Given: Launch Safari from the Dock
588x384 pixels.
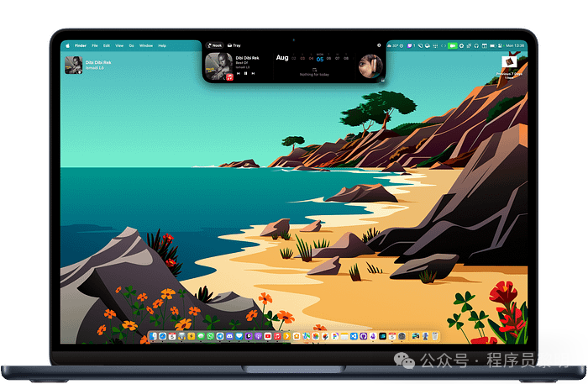Looking at the screenshot, I should (x=162, y=336).
